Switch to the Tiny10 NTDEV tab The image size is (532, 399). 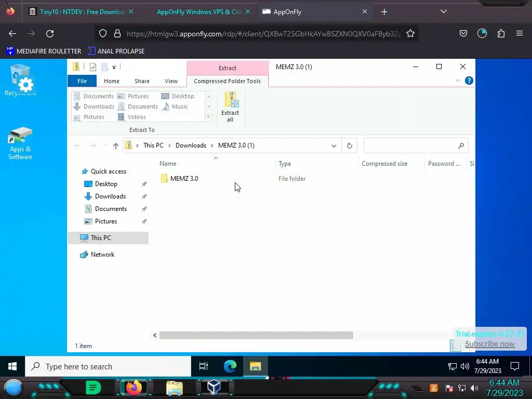[x=81, y=12]
